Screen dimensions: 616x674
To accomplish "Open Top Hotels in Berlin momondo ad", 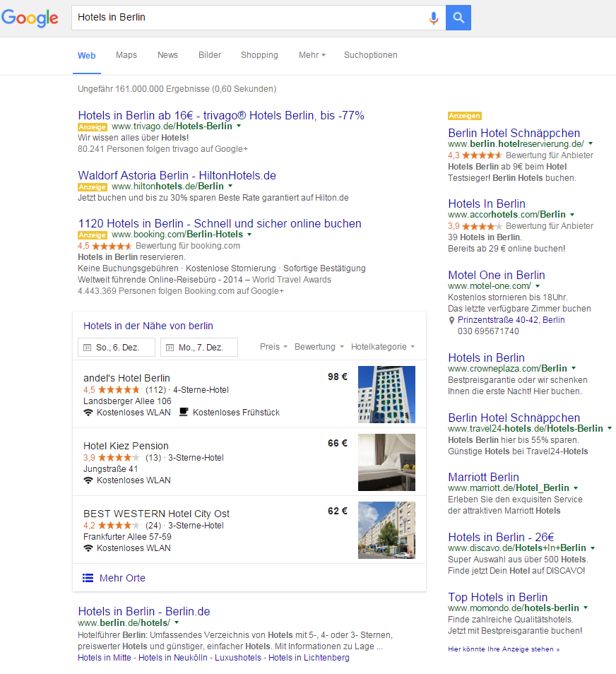I will pos(498,598).
